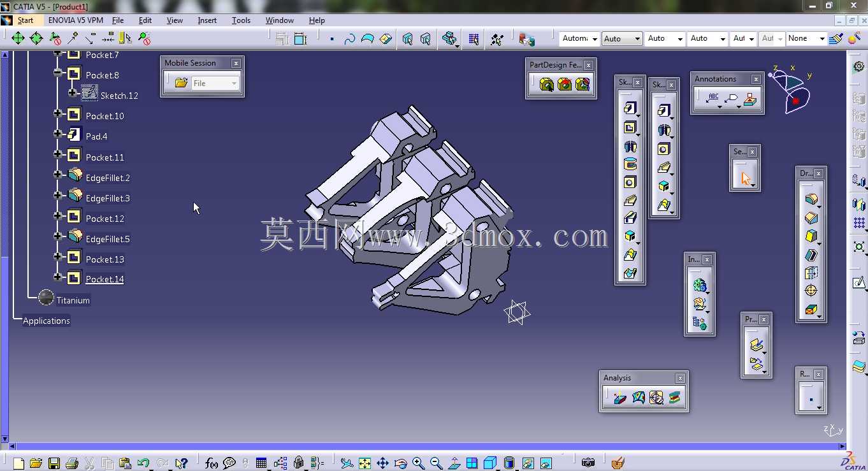Open the ENOVIA V5 VPM menu
The image size is (868, 471).
(75, 20)
